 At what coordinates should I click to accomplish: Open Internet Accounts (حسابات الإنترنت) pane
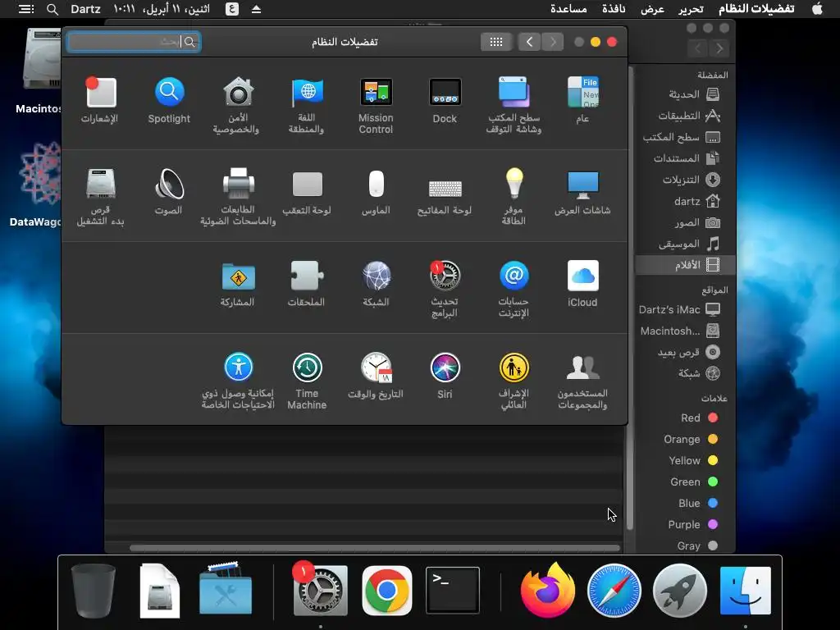(514, 289)
